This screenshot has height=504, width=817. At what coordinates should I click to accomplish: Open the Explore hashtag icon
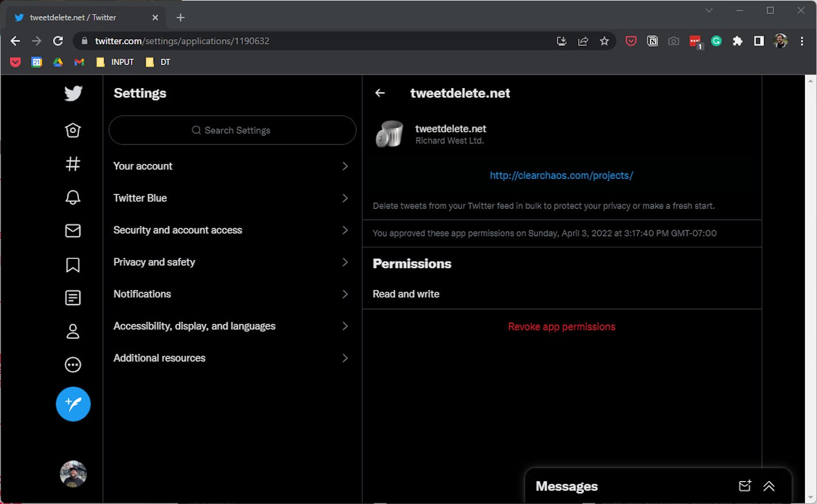[73, 164]
